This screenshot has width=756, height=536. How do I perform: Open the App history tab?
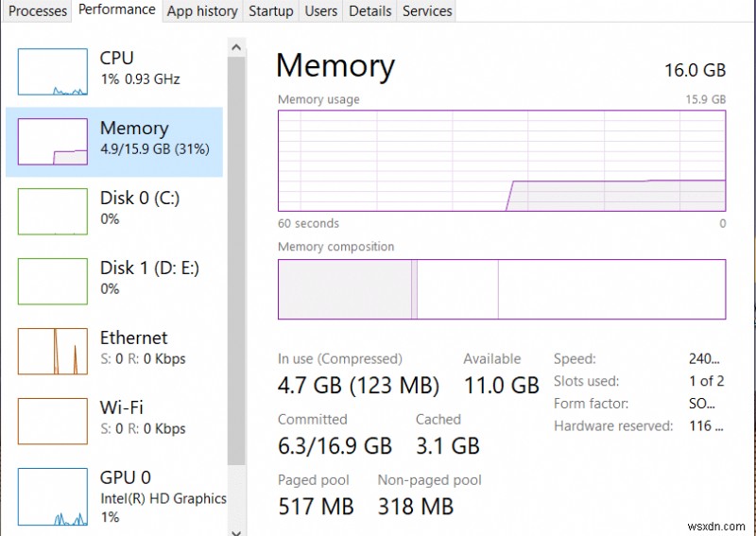[x=202, y=11]
